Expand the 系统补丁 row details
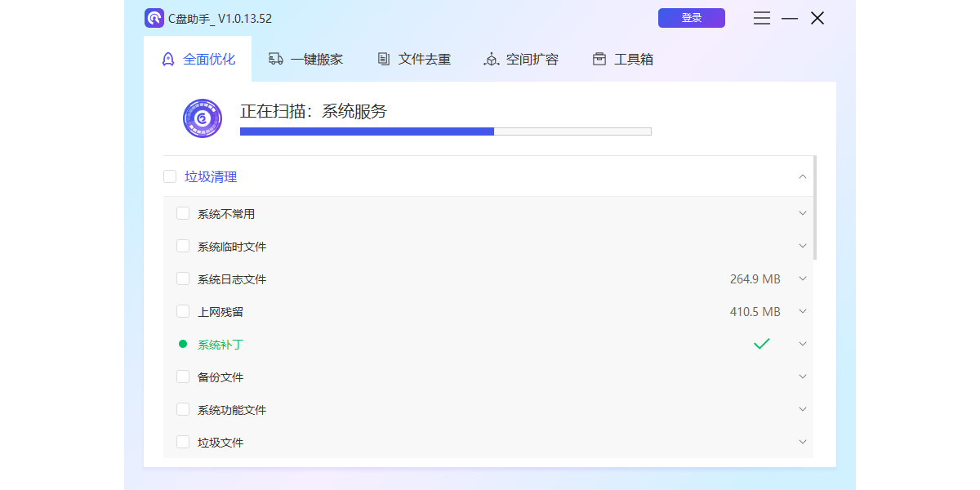The height and width of the screenshot is (490, 980). coord(802,344)
